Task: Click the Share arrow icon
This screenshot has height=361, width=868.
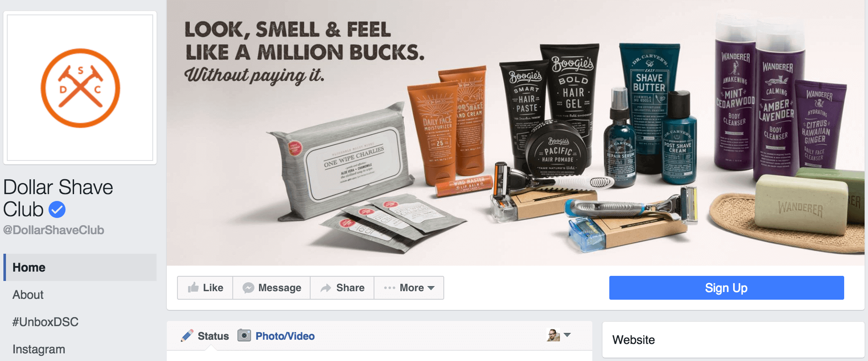Action: [x=326, y=288]
